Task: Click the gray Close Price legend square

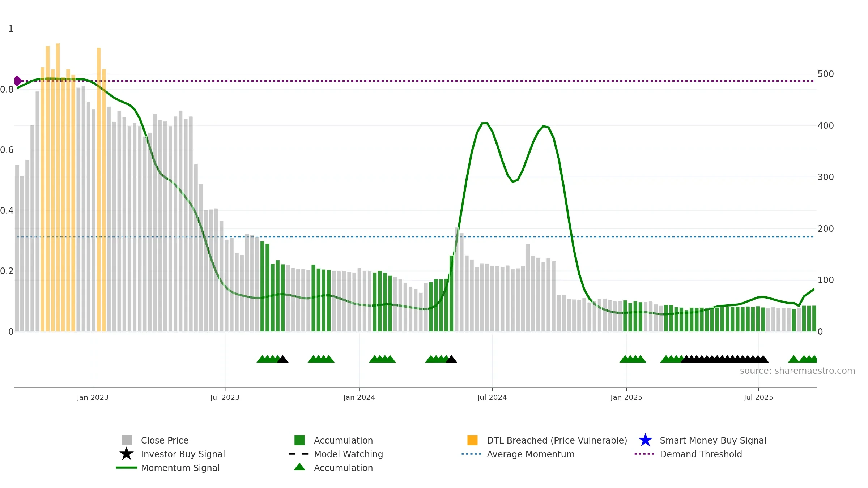Action: tap(127, 440)
